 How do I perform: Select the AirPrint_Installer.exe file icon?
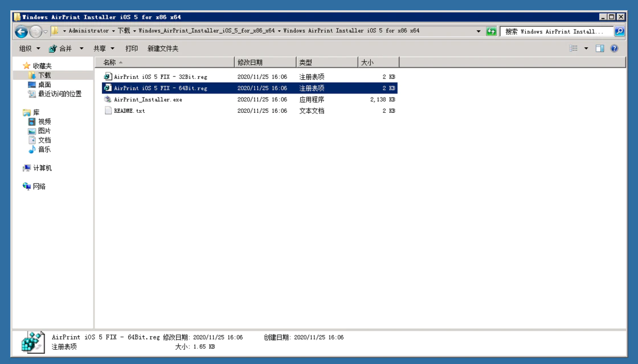tap(108, 99)
